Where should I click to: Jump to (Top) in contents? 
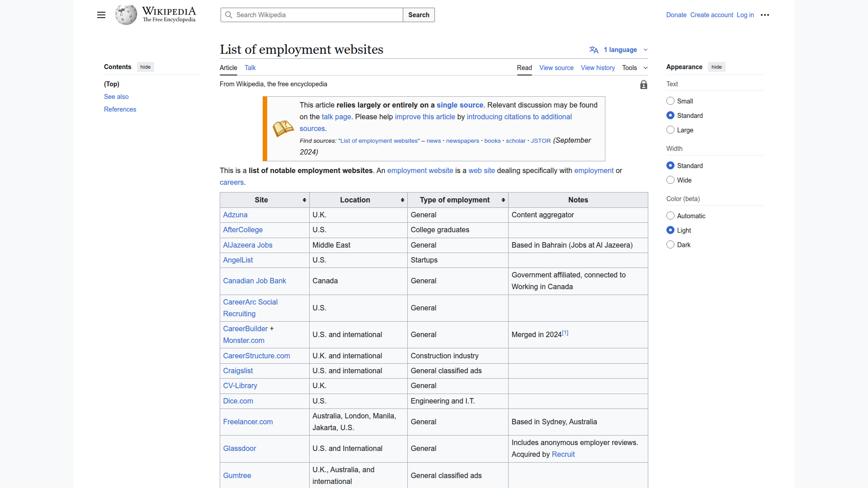(112, 84)
